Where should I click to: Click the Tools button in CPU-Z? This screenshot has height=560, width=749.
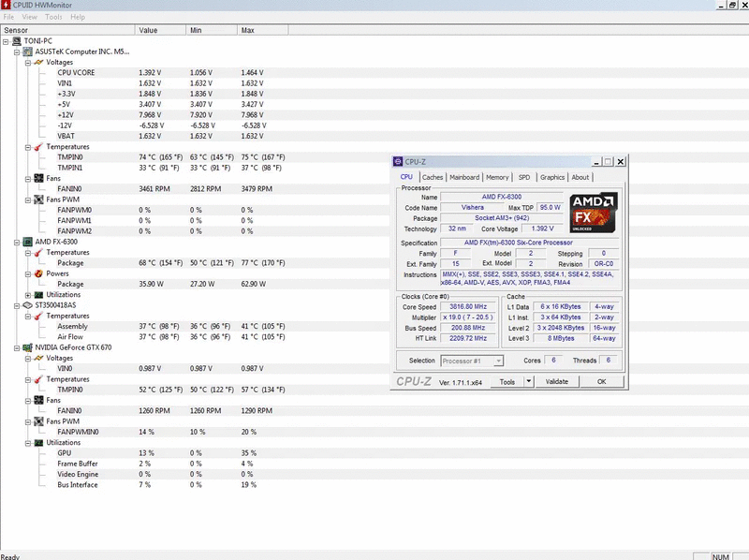[507, 381]
